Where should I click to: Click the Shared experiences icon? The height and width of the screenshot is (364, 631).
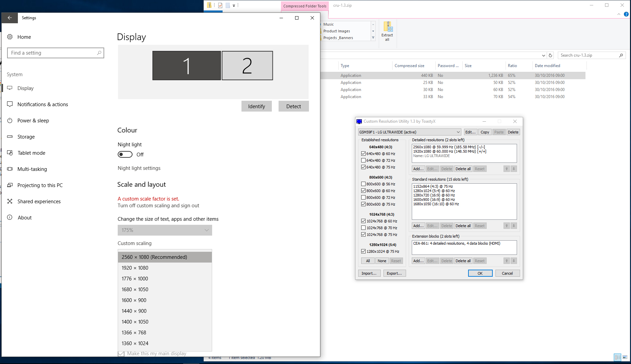10,202
